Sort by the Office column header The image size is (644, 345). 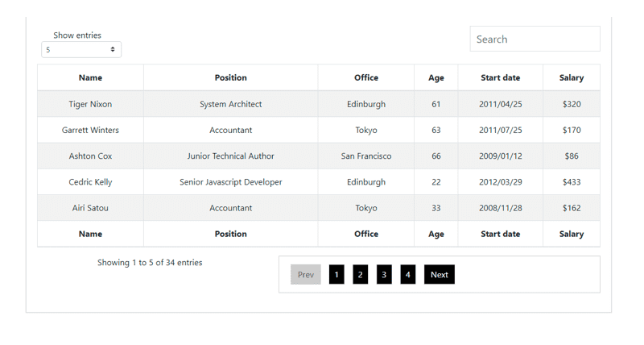[366, 77]
